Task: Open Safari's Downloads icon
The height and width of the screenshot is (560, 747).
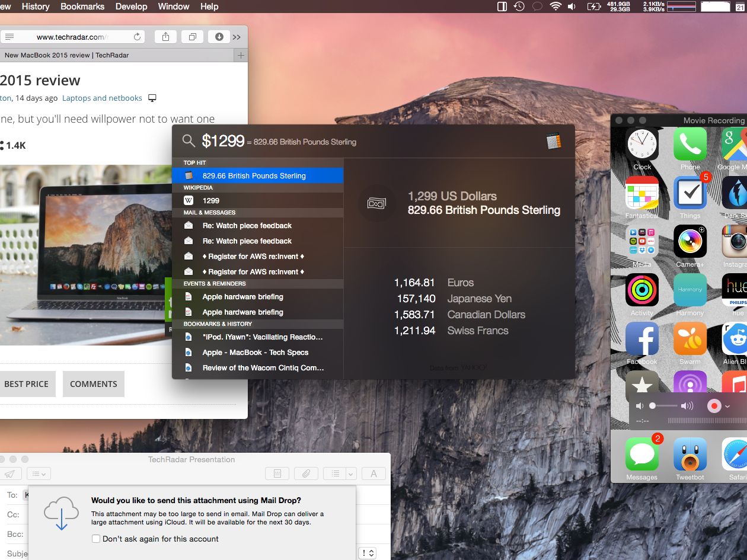Action: pos(219,37)
